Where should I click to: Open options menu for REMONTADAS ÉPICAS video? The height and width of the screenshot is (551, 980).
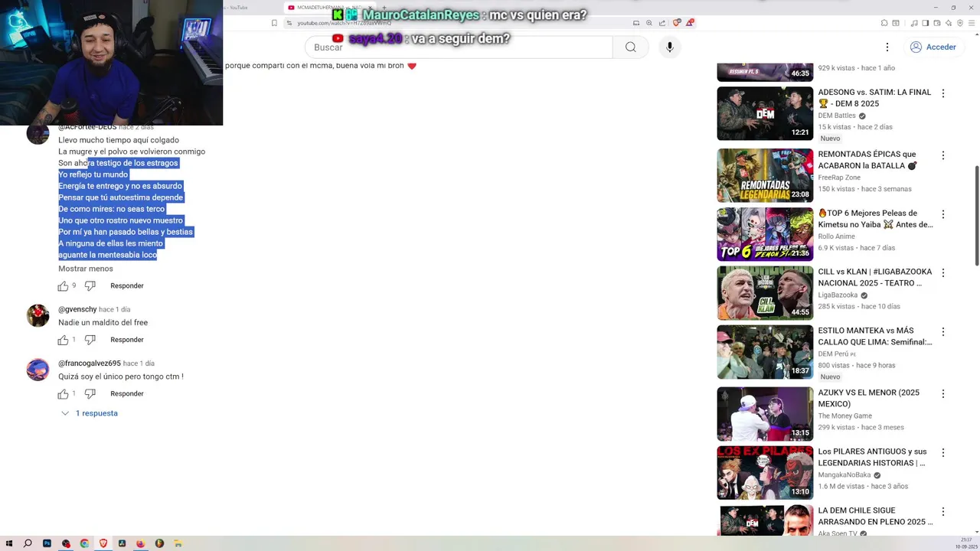pos(943,155)
